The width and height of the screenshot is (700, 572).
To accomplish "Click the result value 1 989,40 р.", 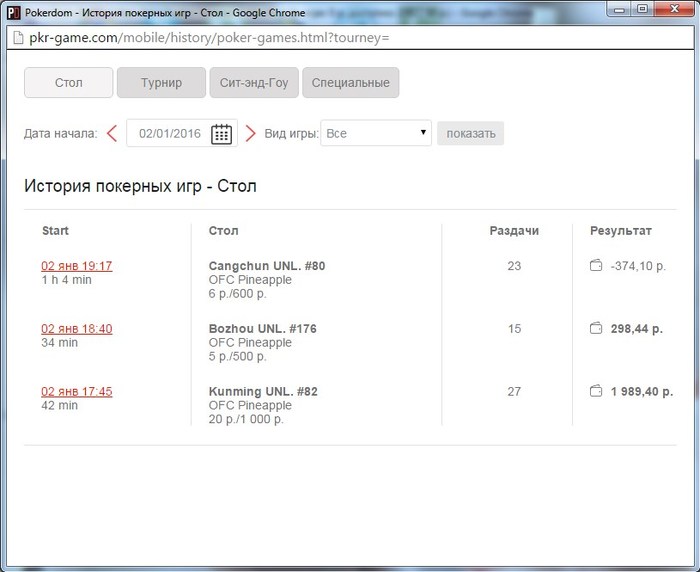I will (642, 392).
